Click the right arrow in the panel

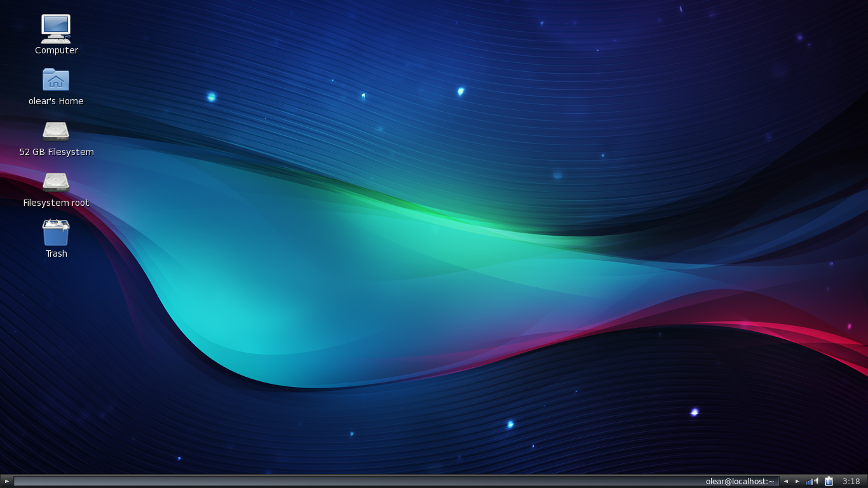(797, 482)
